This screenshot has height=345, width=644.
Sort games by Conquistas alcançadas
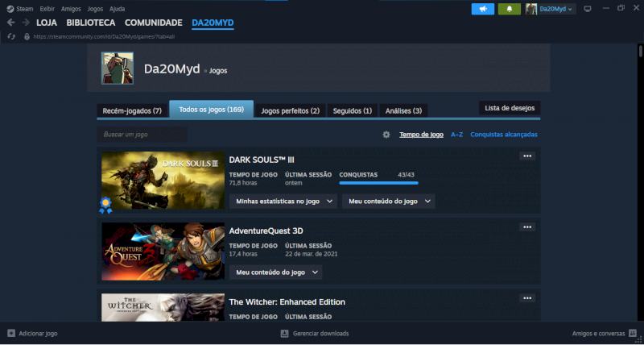click(504, 135)
